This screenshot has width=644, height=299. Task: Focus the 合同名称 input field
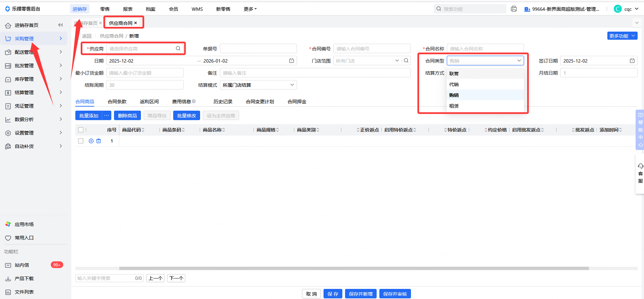485,49
